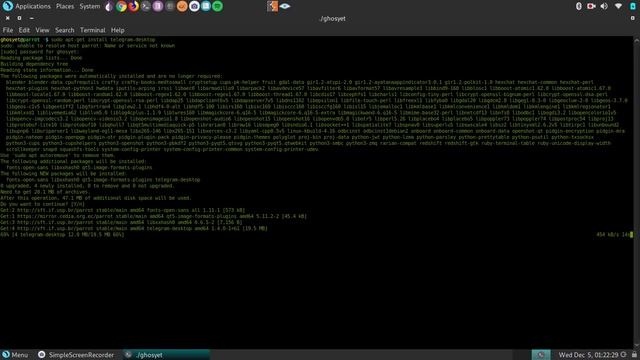Open the terminal Search menu

pos(64,30)
